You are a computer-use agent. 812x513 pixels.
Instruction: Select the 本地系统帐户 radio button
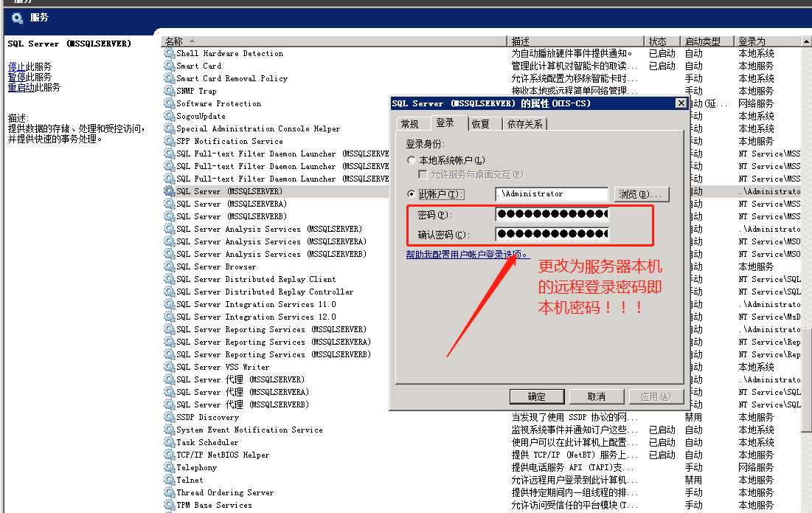point(412,160)
